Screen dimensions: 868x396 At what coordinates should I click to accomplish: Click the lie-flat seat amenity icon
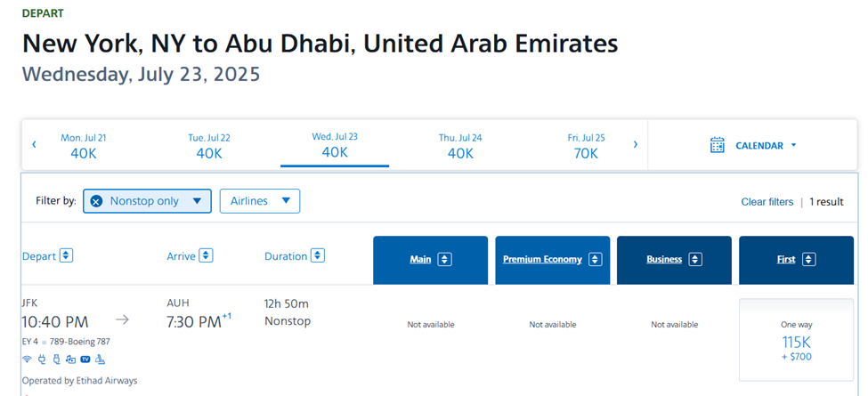[x=100, y=360]
